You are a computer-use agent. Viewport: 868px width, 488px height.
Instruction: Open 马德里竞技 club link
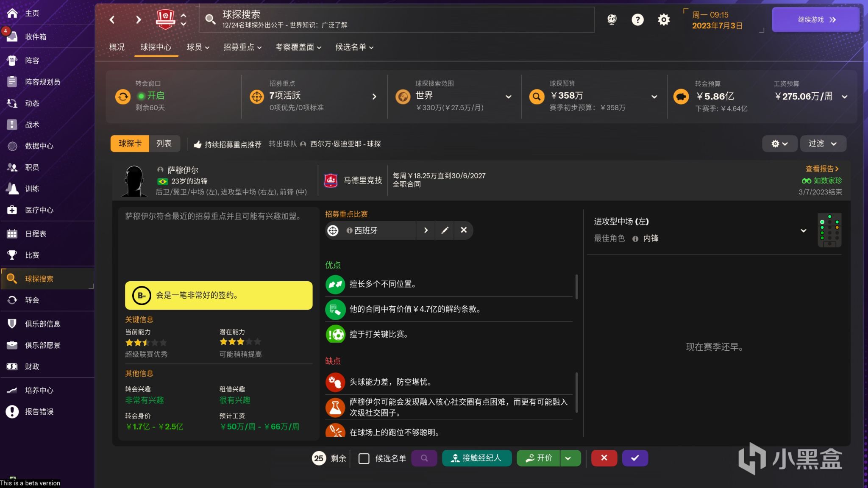pyautogui.click(x=362, y=180)
